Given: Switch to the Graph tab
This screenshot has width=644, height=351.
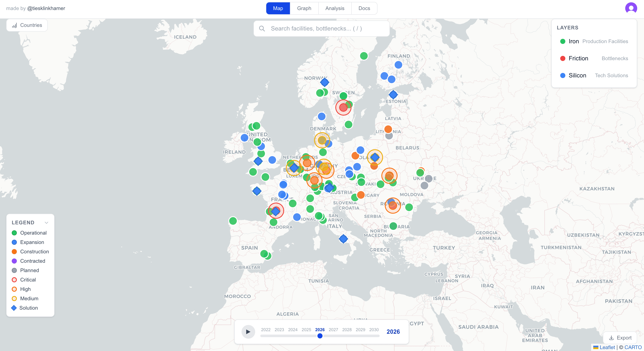Looking at the screenshot, I should [304, 8].
